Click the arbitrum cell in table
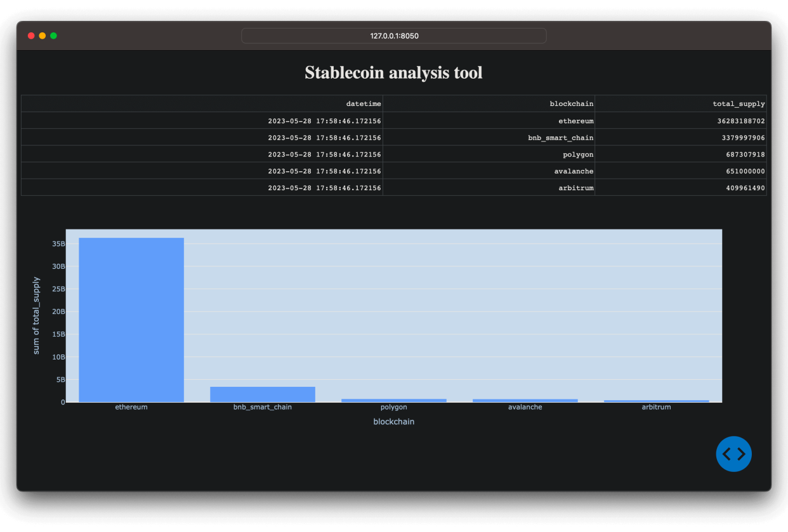Screen dimensions: 788x532 point(575,188)
